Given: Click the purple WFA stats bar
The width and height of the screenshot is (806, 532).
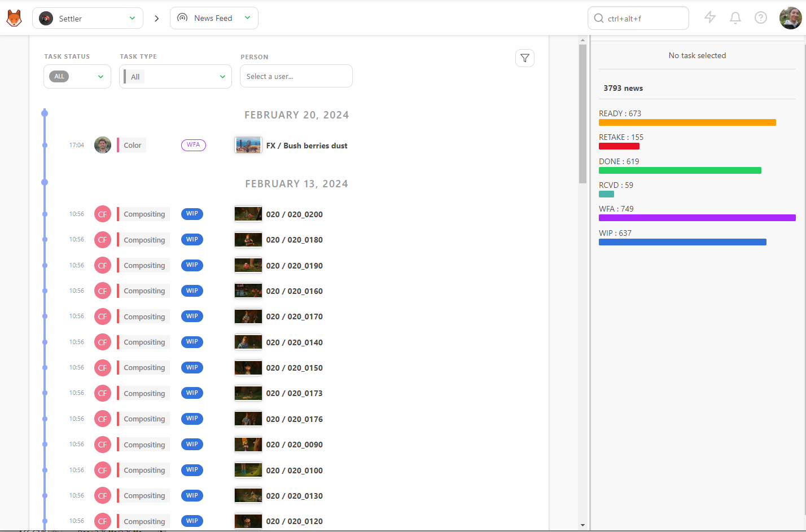Looking at the screenshot, I should click(697, 218).
